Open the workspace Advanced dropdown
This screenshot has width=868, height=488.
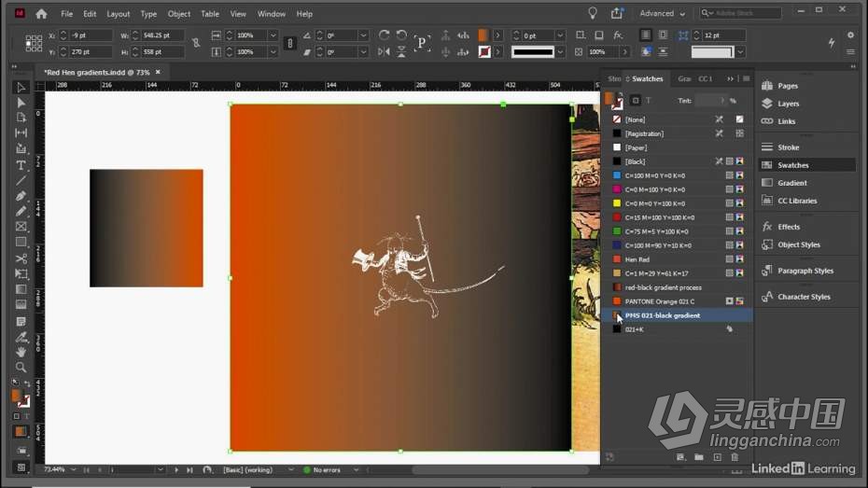(x=663, y=13)
